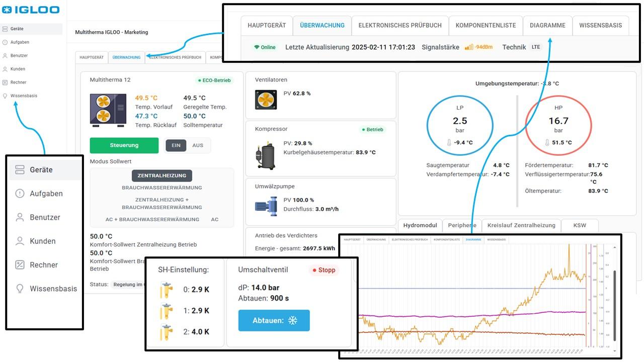Click the Kompressor cylinder icon
The image size is (644, 362).
266,155
